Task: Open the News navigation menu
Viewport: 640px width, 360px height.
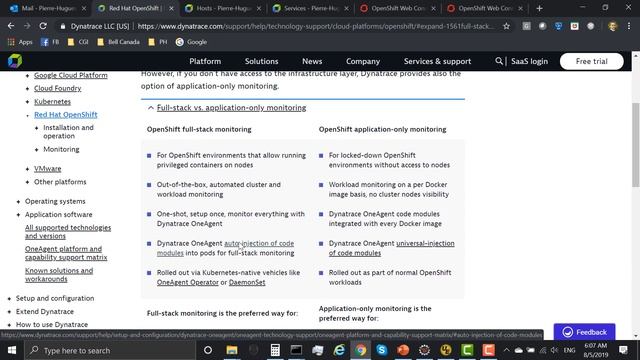Action: tap(312, 61)
